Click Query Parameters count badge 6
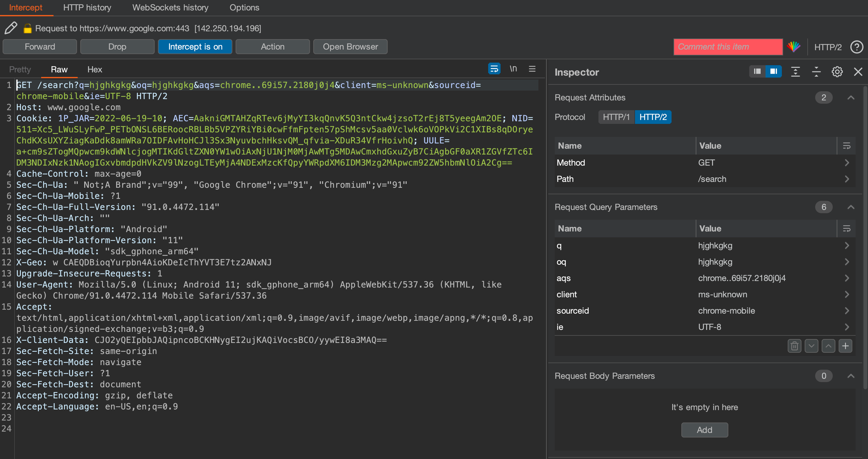The width and height of the screenshot is (868, 459). pyautogui.click(x=824, y=207)
